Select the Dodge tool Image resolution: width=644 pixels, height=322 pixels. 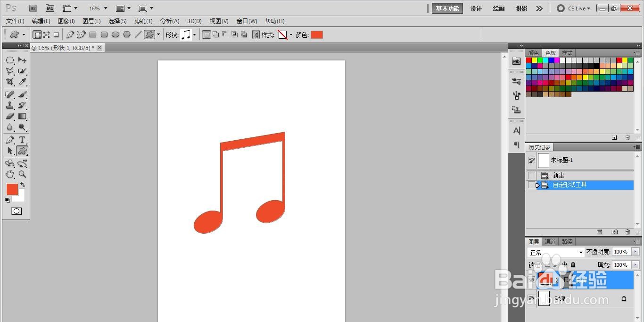point(22,127)
